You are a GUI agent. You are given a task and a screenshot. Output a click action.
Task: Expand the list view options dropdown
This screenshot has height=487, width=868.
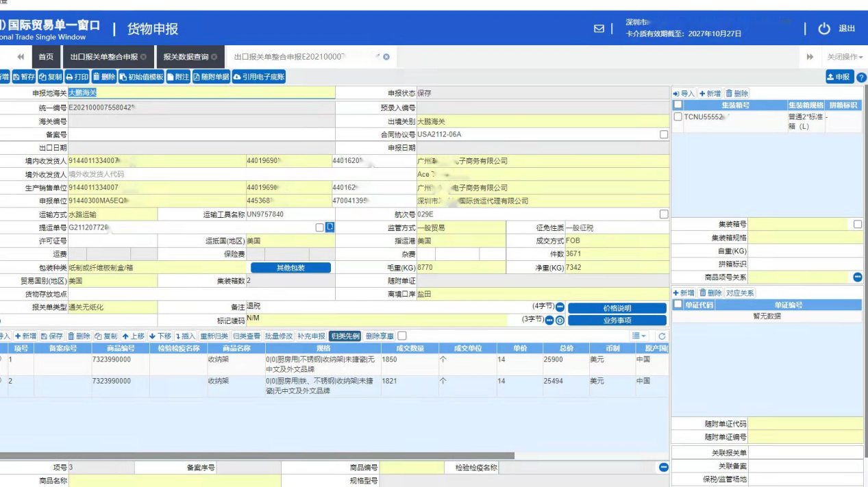[639, 336]
